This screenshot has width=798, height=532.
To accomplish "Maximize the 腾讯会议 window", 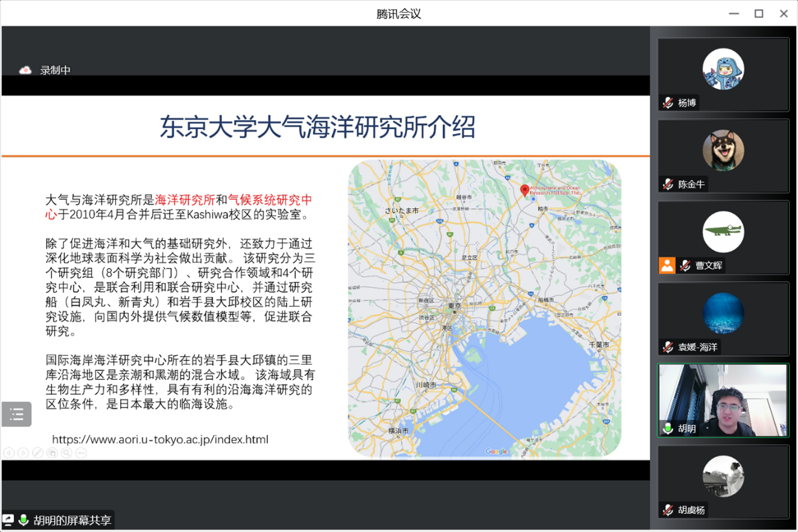I will point(759,13).
